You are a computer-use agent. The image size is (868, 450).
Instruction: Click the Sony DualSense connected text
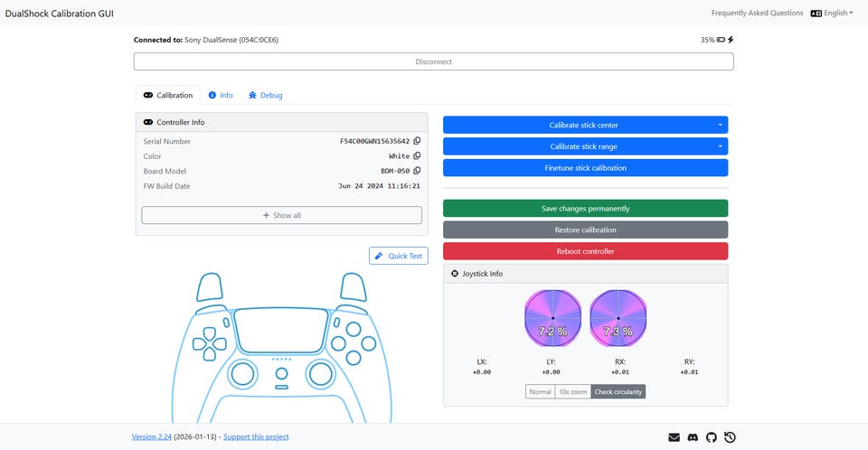[x=231, y=40]
